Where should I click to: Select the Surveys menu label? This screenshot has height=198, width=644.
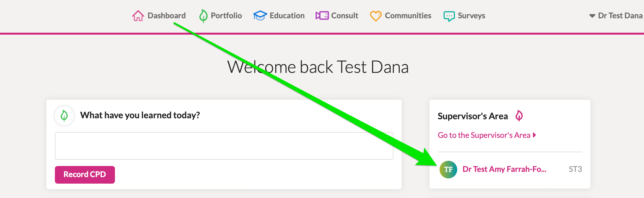pos(471,16)
